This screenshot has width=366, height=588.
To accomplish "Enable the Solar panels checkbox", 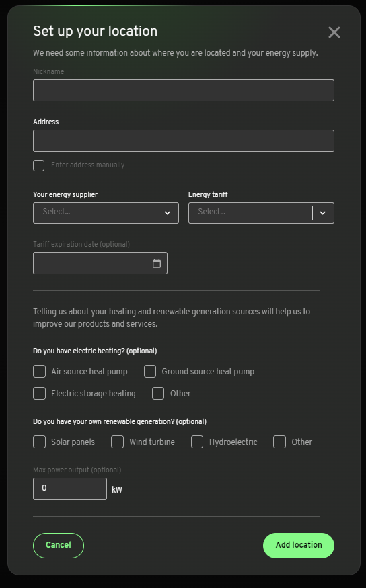I will (x=40, y=442).
